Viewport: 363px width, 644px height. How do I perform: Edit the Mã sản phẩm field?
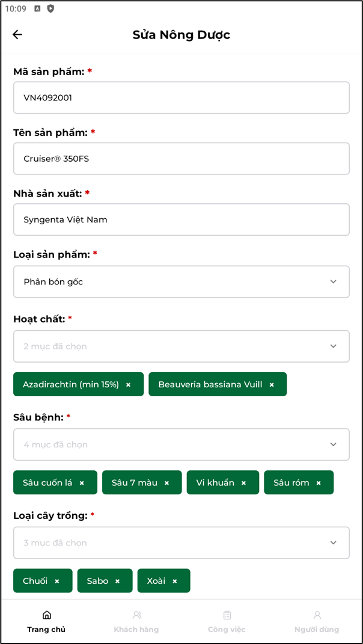pyautogui.click(x=181, y=98)
